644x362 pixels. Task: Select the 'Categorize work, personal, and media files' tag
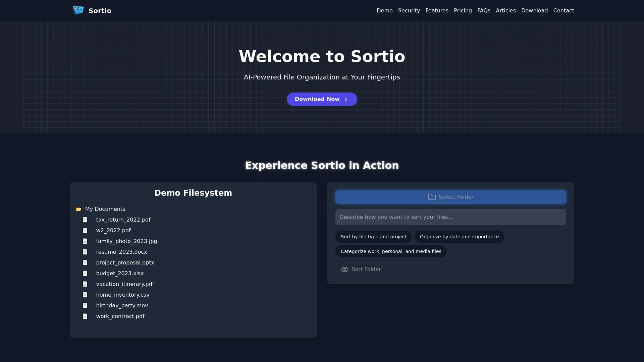click(391, 251)
